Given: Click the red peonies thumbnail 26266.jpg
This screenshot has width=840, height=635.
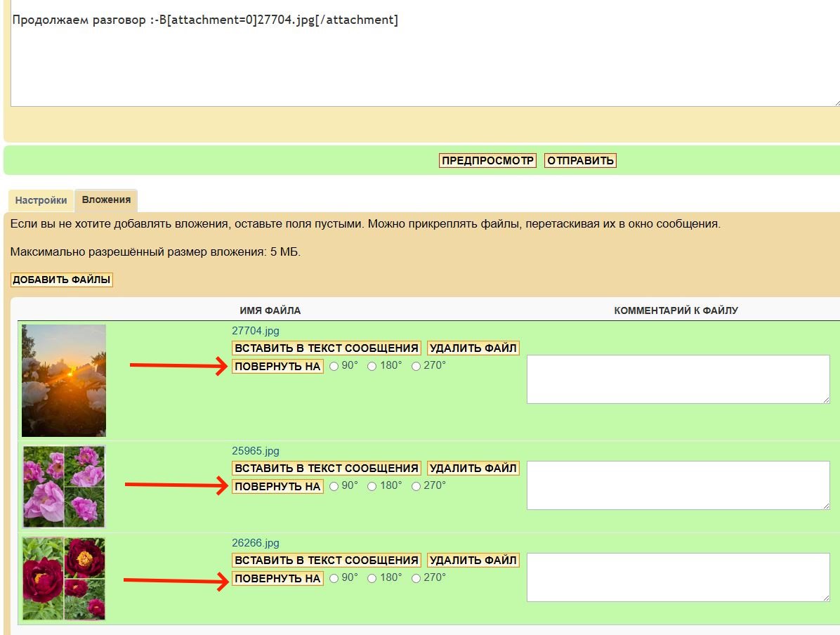Looking at the screenshot, I should [x=64, y=579].
